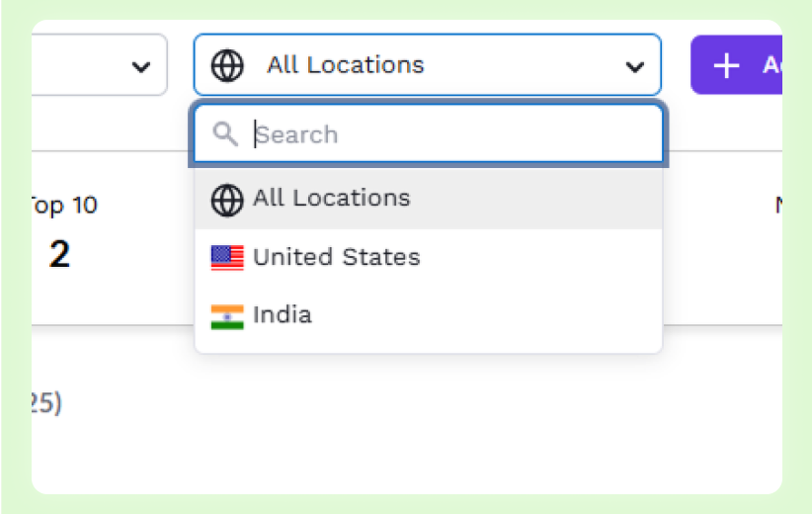812x514 pixels.
Task: Click the number 2 under Top 10
Action: coord(59,254)
